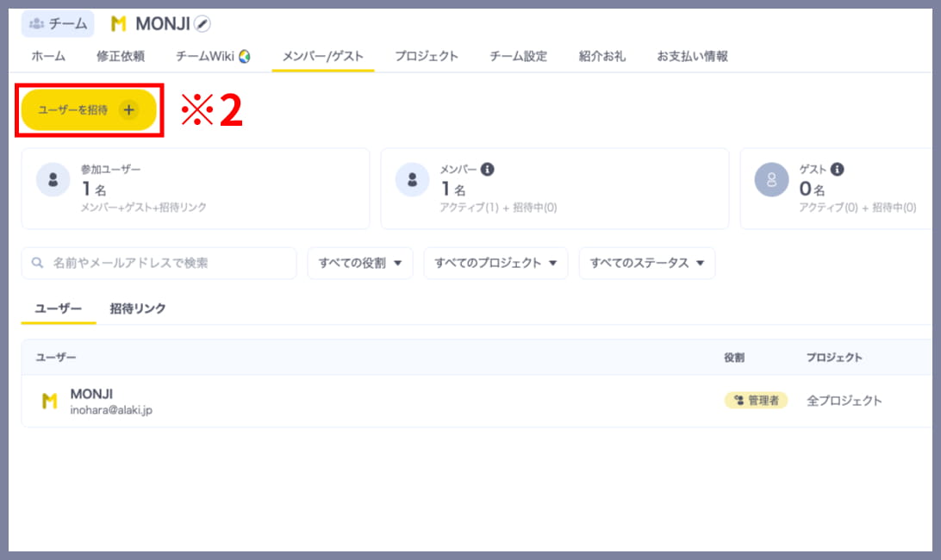This screenshot has height=560, width=941.
Task: Click the 管理者 role badge
Action: (x=757, y=401)
